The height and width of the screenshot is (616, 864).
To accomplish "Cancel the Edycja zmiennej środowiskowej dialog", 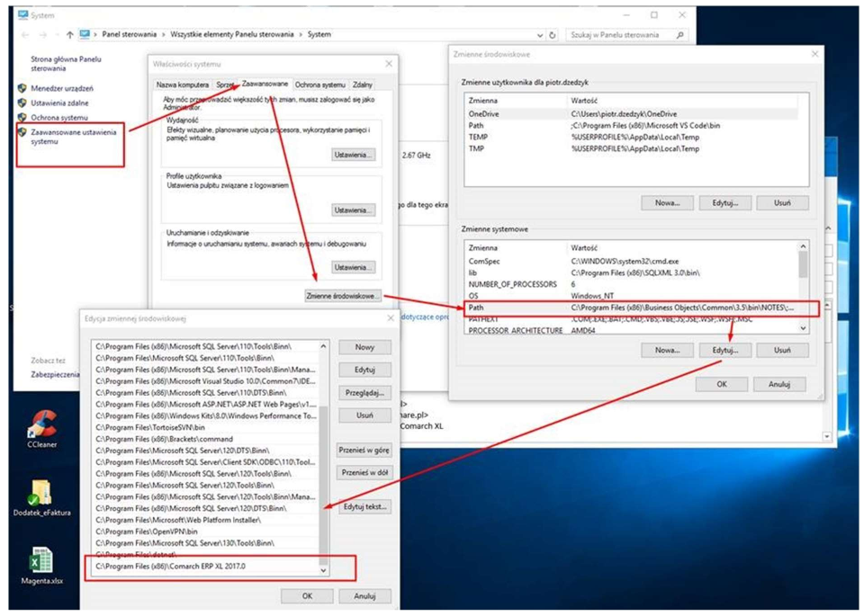I will point(364,596).
